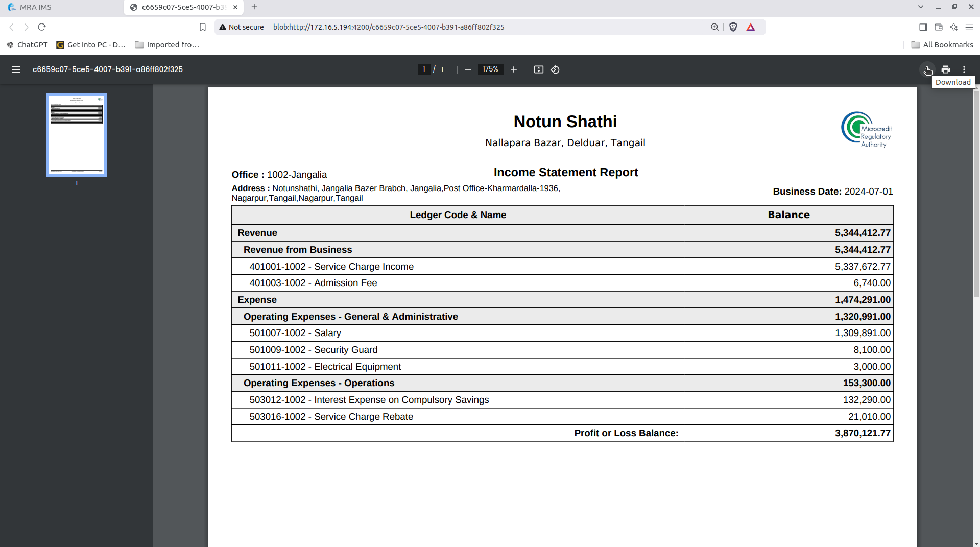Screen dimensions: 980x547
Task: Download the PDF report
Action: (x=927, y=69)
